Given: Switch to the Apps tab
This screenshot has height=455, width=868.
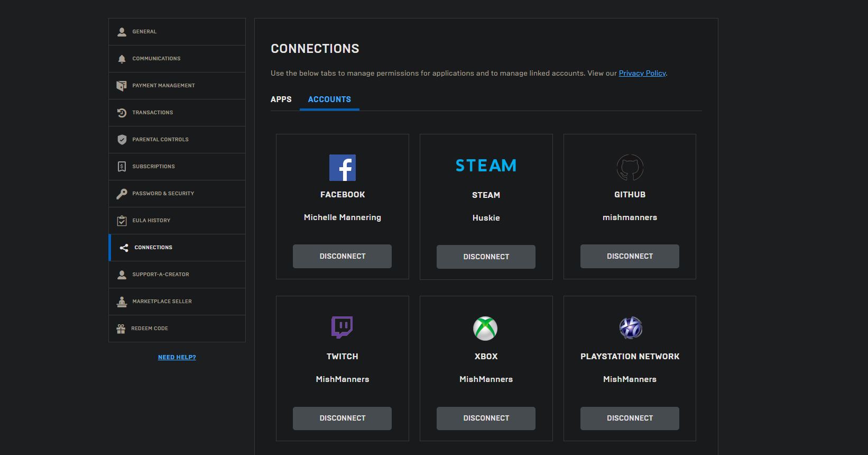Looking at the screenshot, I should [x=281, y=99].
